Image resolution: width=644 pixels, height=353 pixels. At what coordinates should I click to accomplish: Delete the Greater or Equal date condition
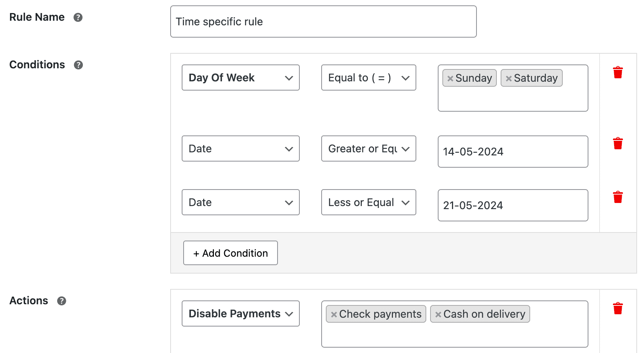(x=618, y=143)
